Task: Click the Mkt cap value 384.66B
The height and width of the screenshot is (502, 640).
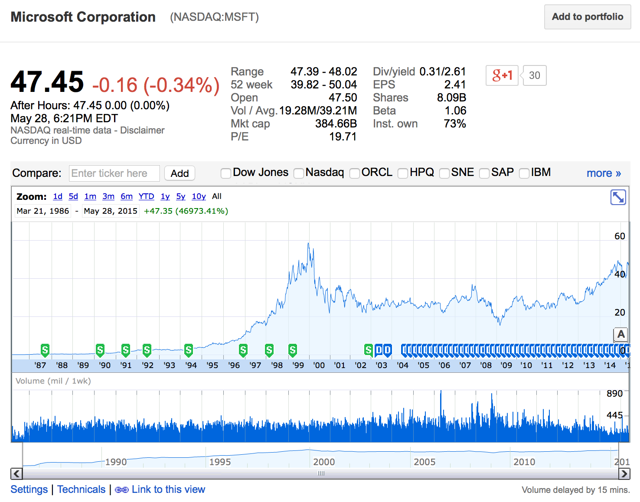Action: (x=336, y=124)
